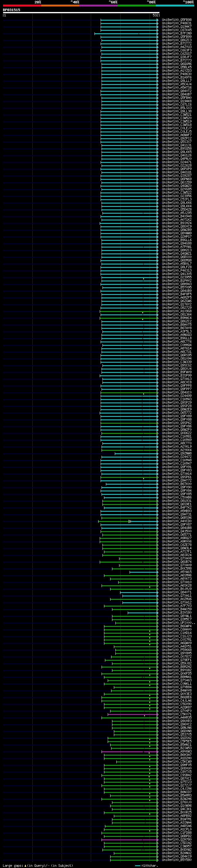Select the BP031515 query title

(x=11, y=10)
